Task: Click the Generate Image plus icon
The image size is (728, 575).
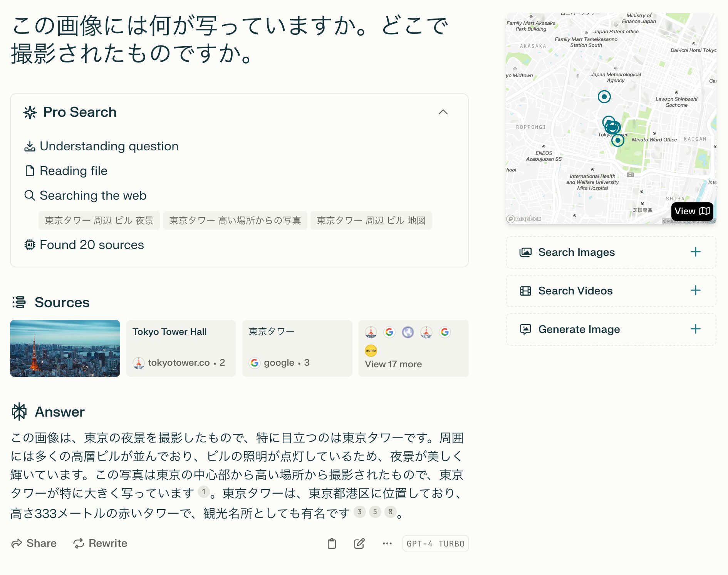Action: tap(695, 329)
